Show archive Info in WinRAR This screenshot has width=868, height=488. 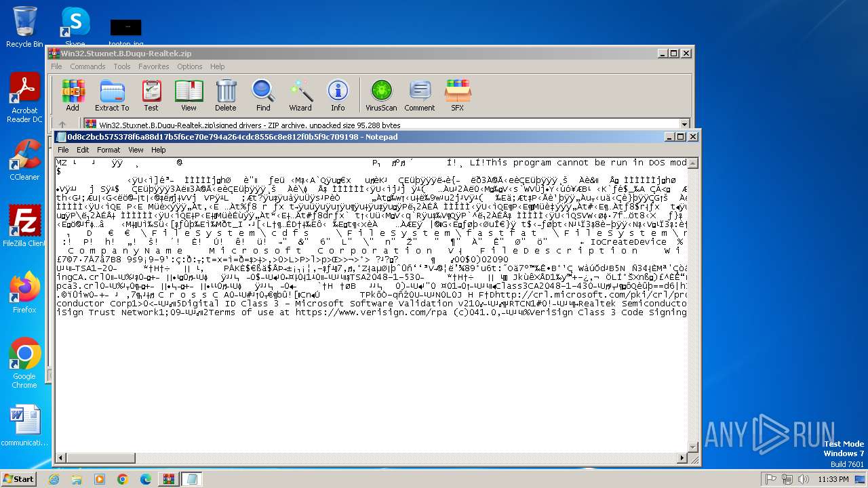338,96
